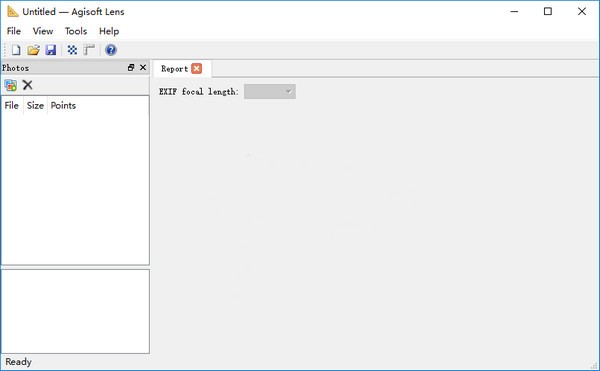Sort photos by the File column header
Image resolution: width=600 pixels, height=371 pixels.
coord(12,106)
